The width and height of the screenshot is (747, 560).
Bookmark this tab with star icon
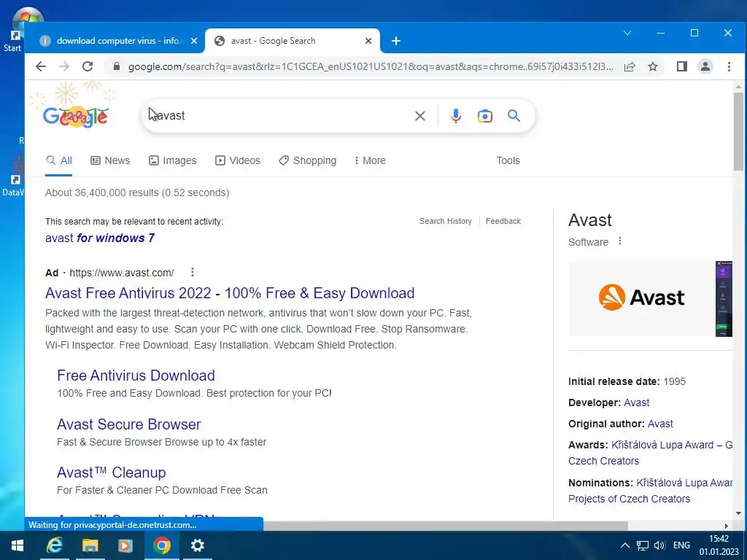pyautogui.click(x=653, y=66)
